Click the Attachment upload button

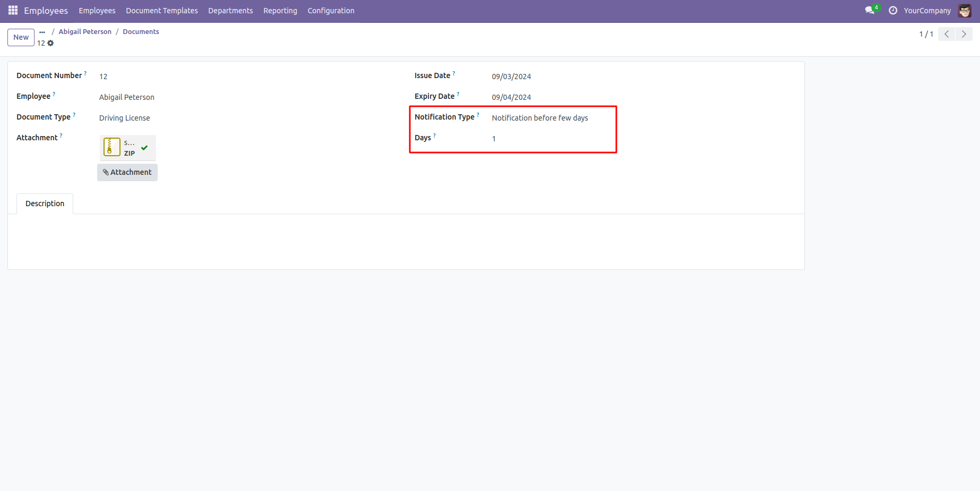click(127, 172)
